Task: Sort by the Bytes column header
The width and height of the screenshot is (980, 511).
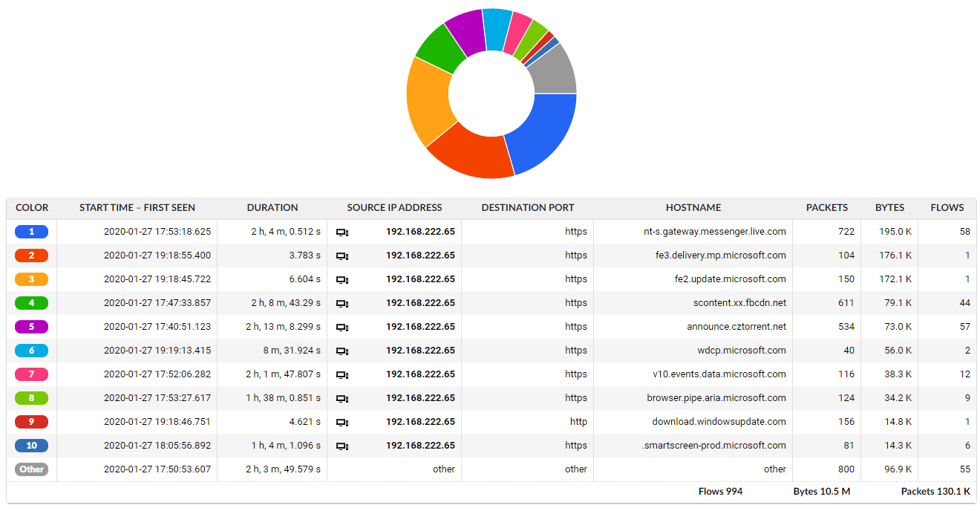Action: click(x=889, y=208)
